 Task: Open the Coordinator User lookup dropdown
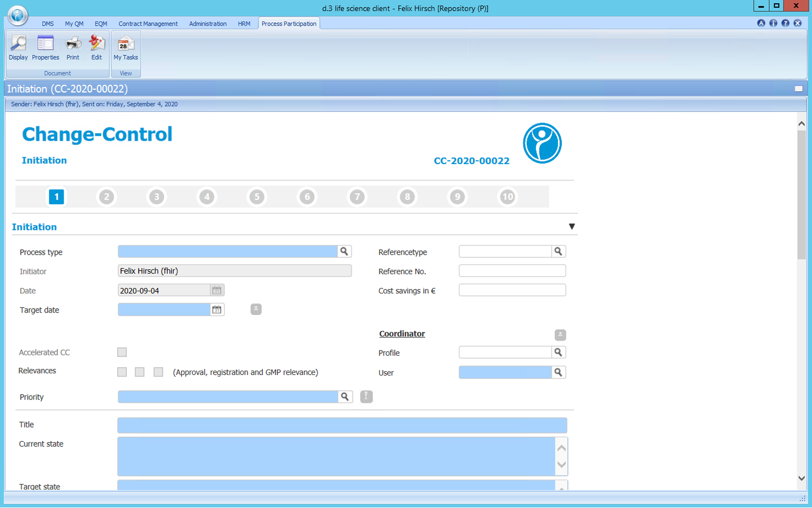558,372
